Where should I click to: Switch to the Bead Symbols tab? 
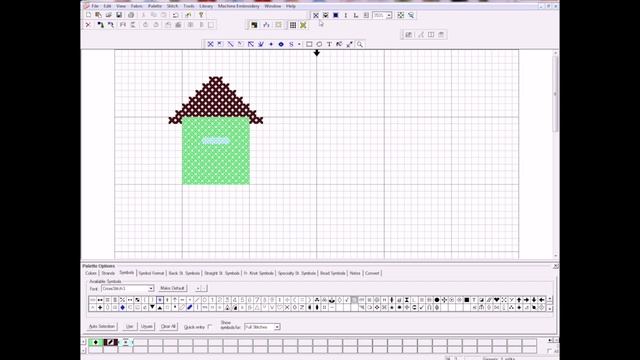click(x=333, y=273)
